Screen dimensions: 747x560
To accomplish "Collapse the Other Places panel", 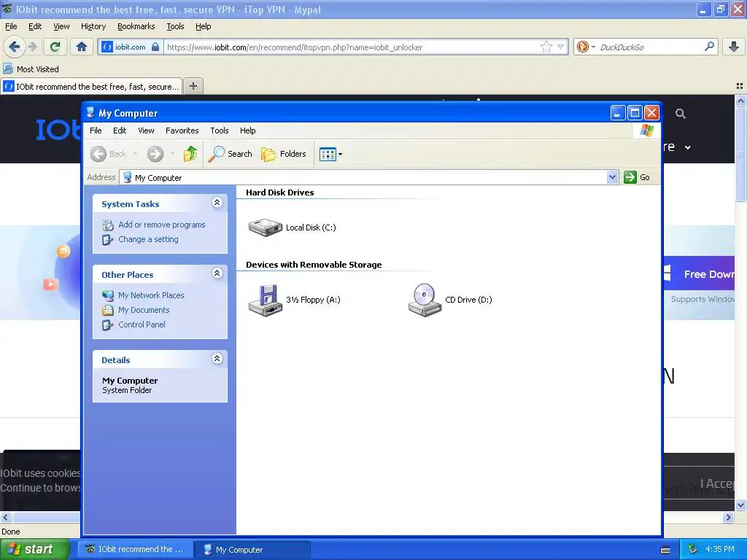I will point(217,273).
